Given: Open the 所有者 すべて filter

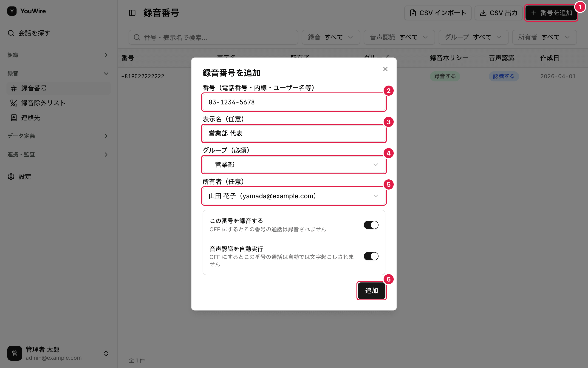Looking at the screenshot, I should point(544,37).
